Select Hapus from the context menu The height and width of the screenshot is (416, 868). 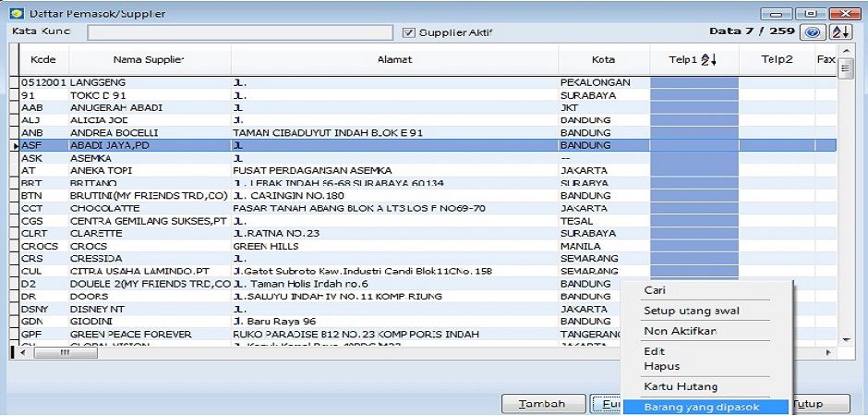tap(661, 366)
